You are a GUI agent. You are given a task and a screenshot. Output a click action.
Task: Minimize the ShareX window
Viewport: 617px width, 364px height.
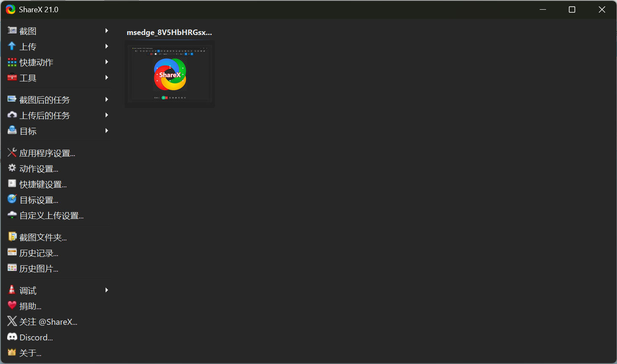click(543, 9)
